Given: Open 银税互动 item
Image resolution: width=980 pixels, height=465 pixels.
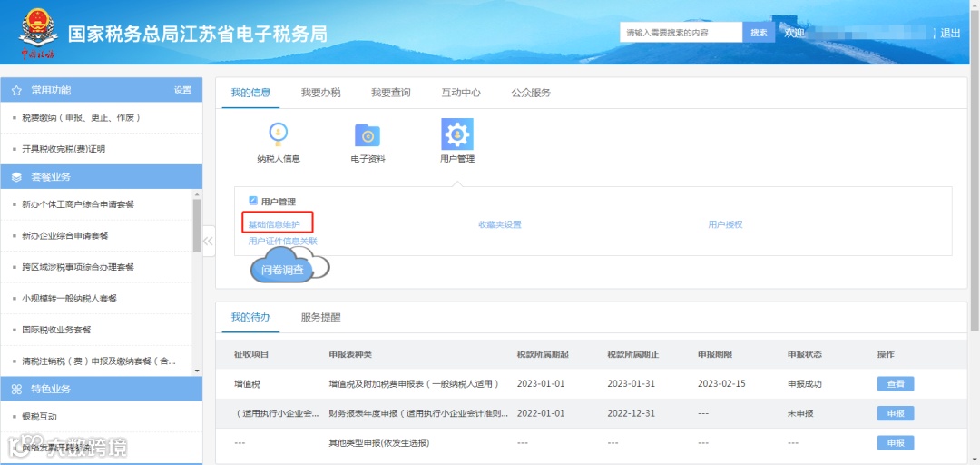Looking at the screenshot, I should point(39,416).
